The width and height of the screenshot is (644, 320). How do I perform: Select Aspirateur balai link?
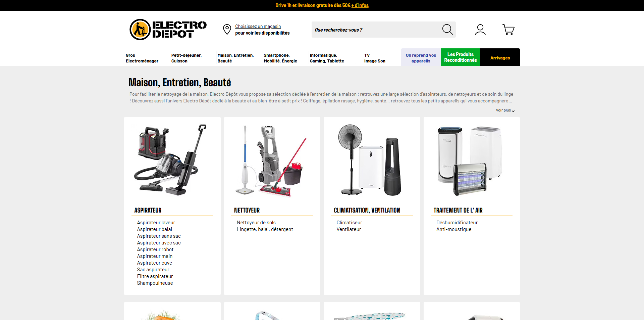click(x=155, y=229)
